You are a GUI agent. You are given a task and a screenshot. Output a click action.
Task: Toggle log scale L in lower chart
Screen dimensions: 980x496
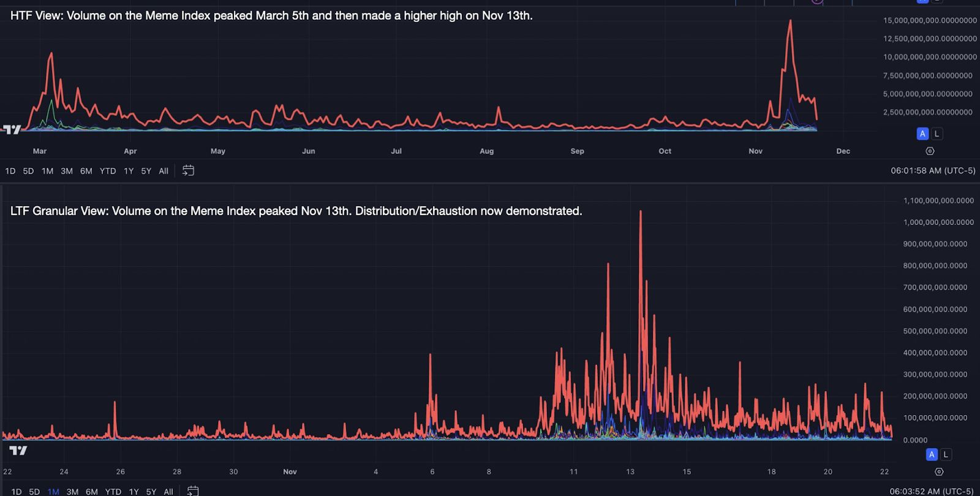[x=946, y=454]
